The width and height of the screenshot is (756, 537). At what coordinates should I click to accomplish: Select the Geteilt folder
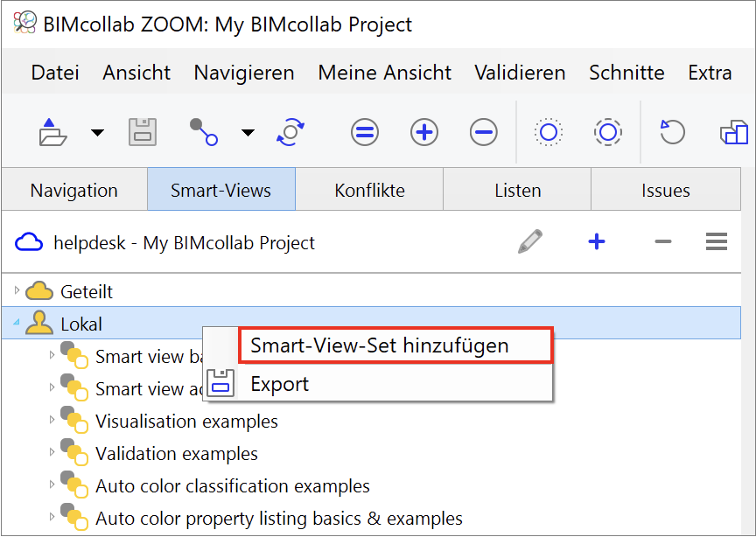[x=87, y=291]
